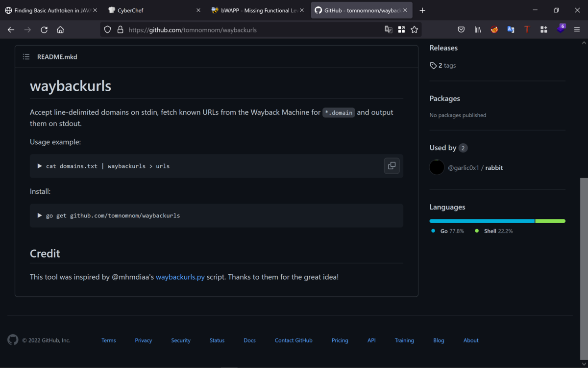This screenshot has width=588, height=368.
Task: Select the GitHub tomnomnom/waybackurls tab
Action: [361, 10]
